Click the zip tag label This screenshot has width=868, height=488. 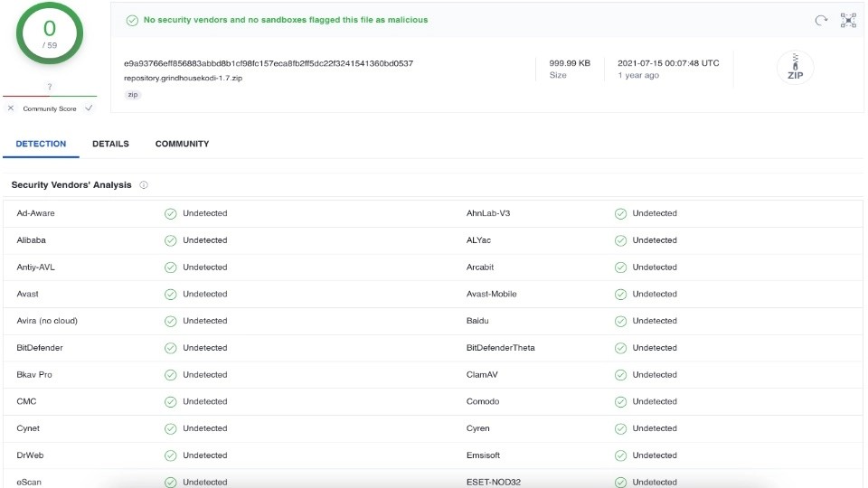133,95
